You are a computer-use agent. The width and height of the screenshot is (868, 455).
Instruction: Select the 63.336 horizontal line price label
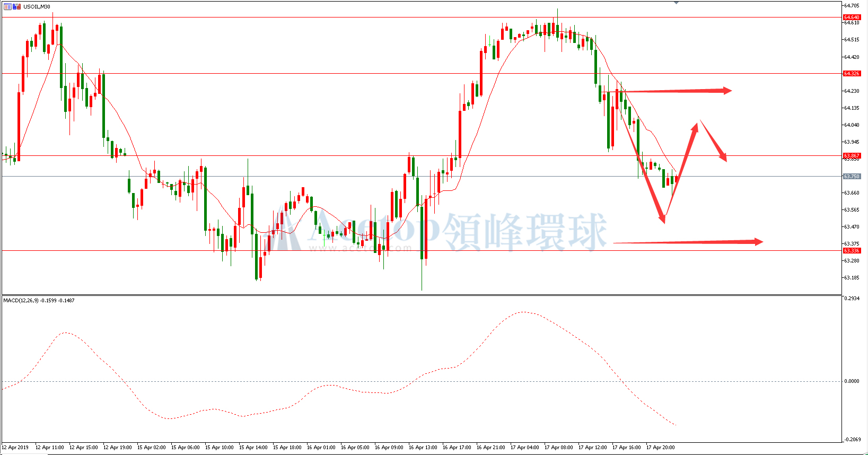pyautogui.click(x=852, y=250)
